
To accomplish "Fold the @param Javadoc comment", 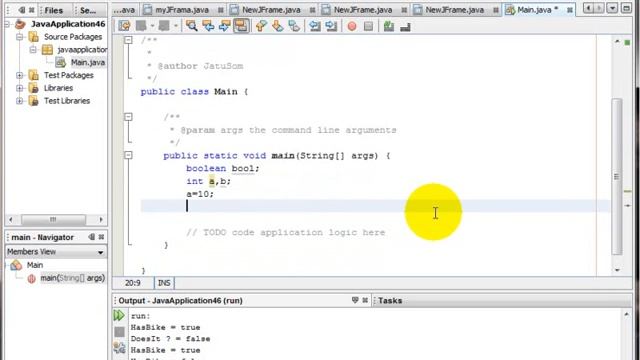I will (129, 117).
